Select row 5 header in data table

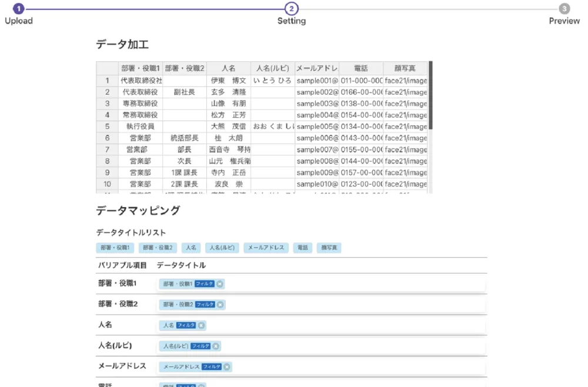click(107, 126)
